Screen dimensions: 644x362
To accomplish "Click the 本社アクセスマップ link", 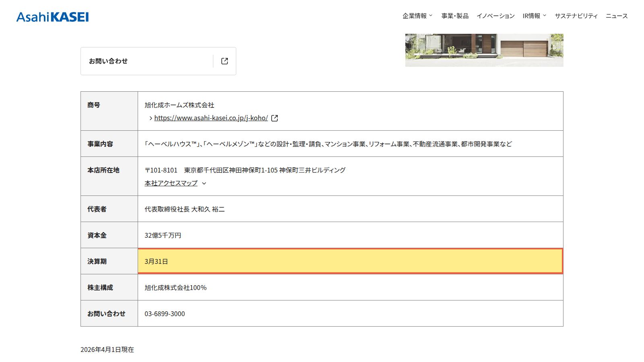I will tap(171, 183).
